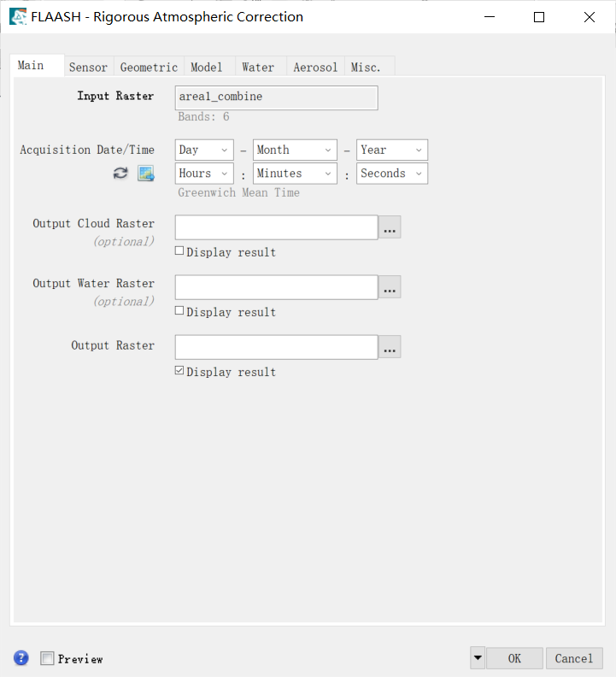The width and height of the screenshot is (616, 677).
Task: Click the load time from raster icon
Action: pos(146,174)
